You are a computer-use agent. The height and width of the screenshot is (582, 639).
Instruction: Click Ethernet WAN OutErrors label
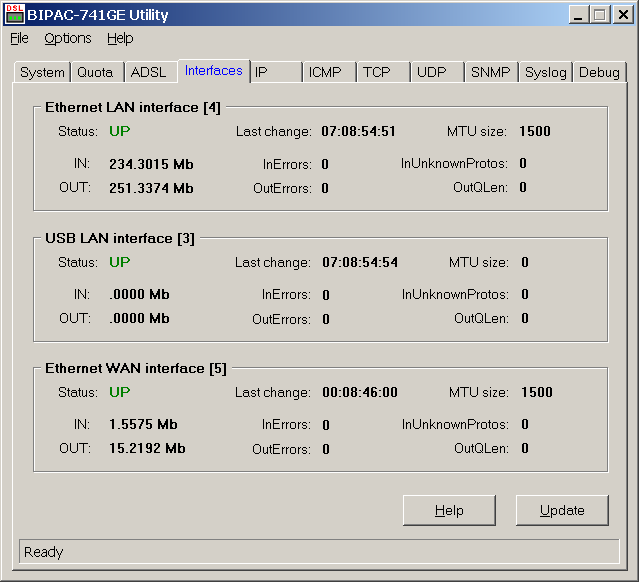281,449
